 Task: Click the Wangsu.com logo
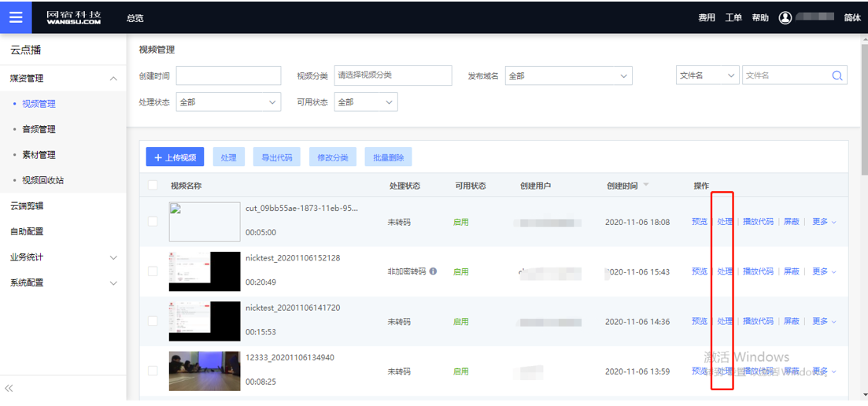[x=74, y=17]
